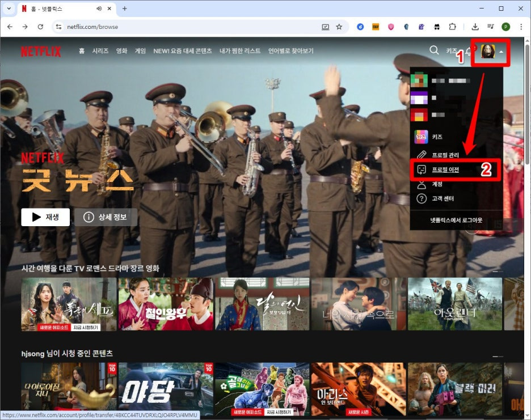The image size is (531, 420).
Task: Switch to the red avatar profile
Action: [419, 115]
